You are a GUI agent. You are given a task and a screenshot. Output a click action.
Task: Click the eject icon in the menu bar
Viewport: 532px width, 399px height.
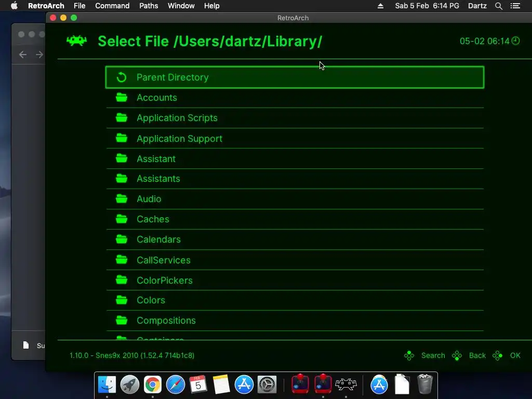[381, 6]
